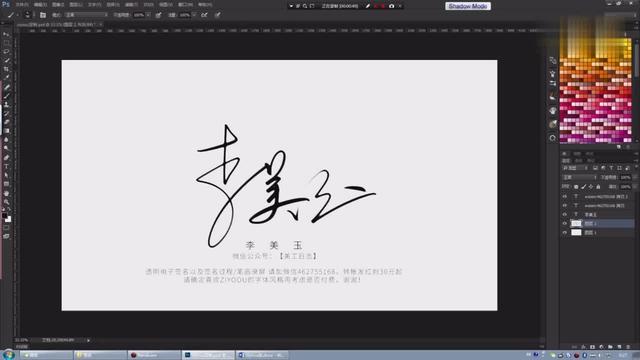
Task: Lock image pixels with brush lock icon
Action: (584, 187)
